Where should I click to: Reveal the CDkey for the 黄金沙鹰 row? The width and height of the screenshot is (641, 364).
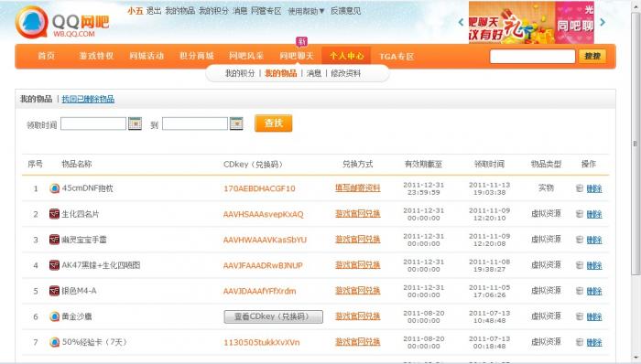point(274,316)
